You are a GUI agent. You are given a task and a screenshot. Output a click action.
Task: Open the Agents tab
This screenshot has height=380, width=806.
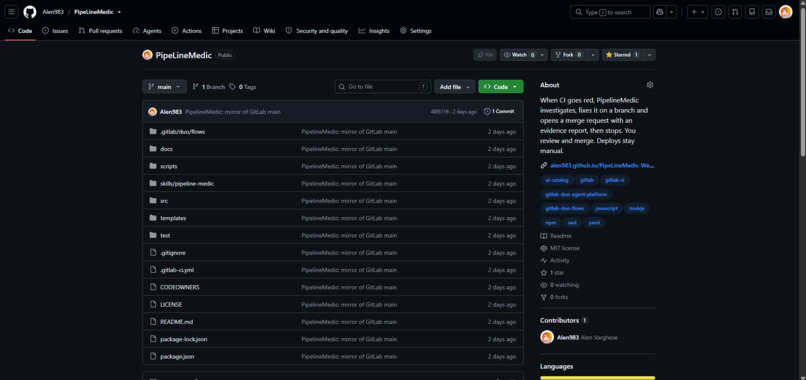(147, 31)
